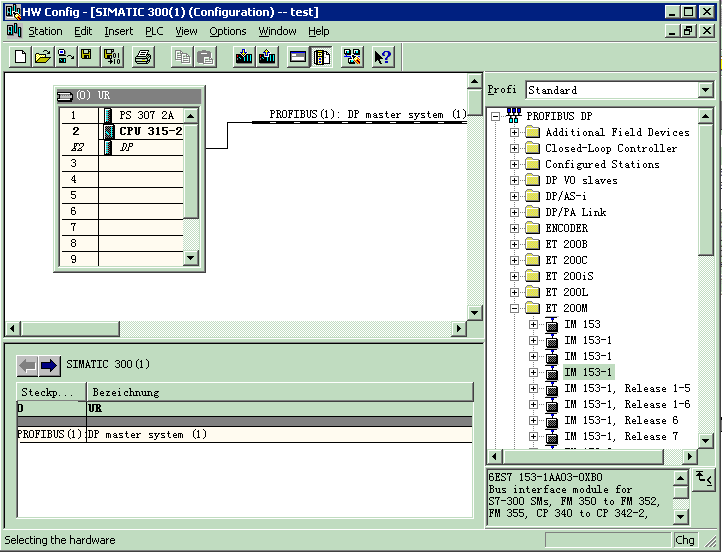Screen dimensions: 722x552
Task: Click the forward navigation arrow button
Action: [x=49, y=365]
